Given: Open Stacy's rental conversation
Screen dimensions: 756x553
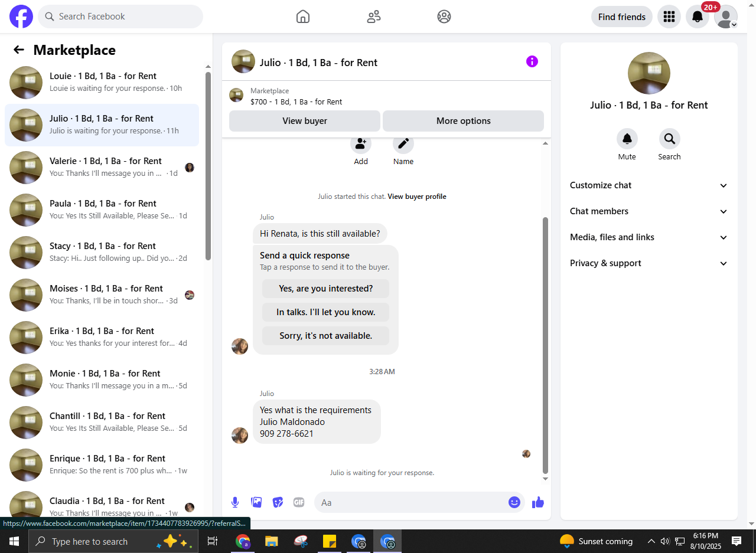Looking at the screenshot, I should pos(102,253).
